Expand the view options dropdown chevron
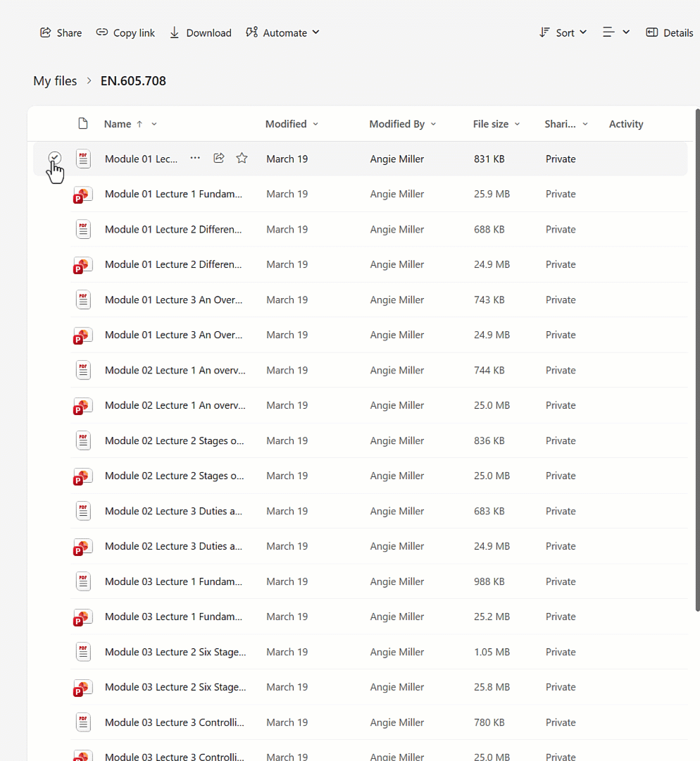700x761 pixels. [626, 32]
